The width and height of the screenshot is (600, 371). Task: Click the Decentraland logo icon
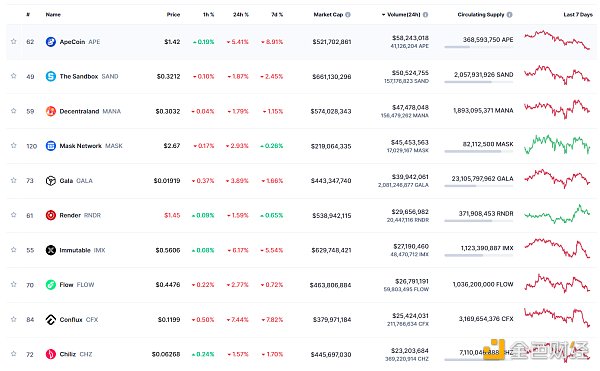[51, 111]
